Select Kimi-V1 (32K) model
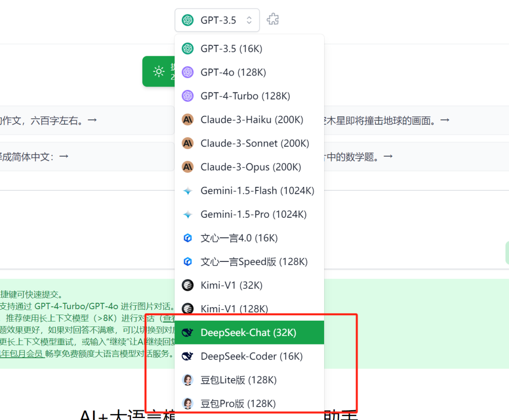 pos(250,285)
